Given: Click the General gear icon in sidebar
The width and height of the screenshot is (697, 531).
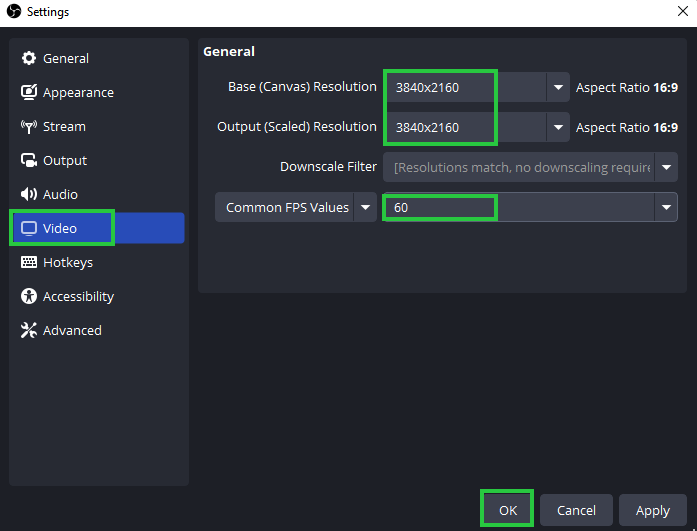Looking at the screenshot, I should coord(29,59).
